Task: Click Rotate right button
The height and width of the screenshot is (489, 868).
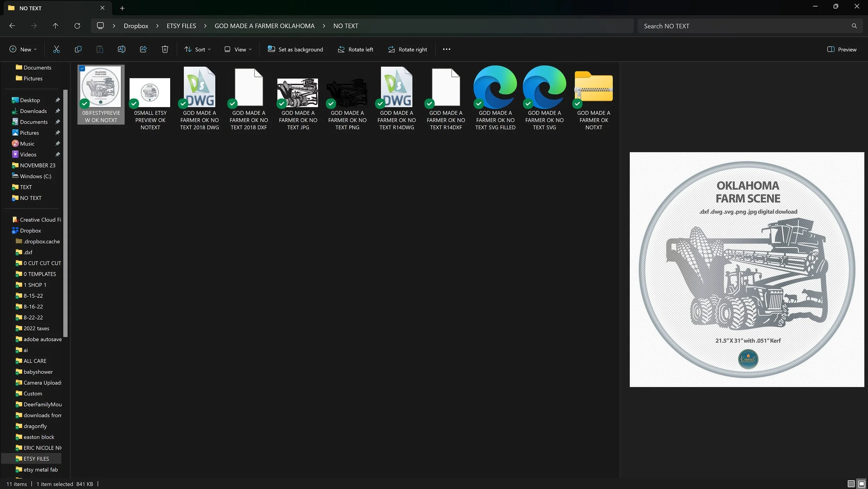Action: pos(407,49)
